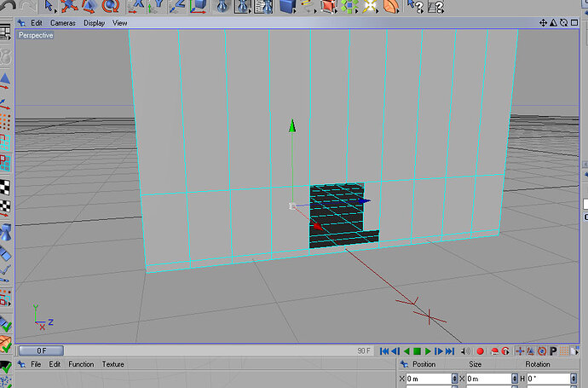Select the Texture Axis tool

click(5, 208)
